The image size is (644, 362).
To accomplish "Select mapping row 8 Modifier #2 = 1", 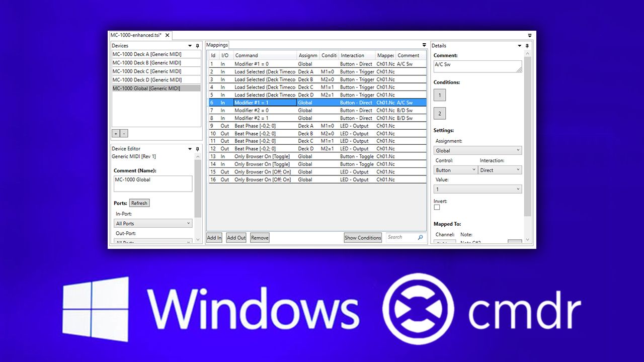I will [317, 118].
